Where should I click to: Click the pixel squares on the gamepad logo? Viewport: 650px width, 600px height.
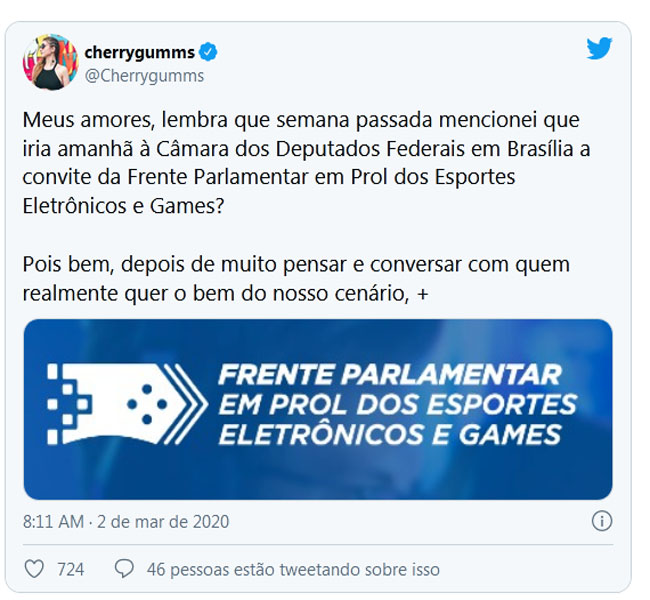[68, 404]
